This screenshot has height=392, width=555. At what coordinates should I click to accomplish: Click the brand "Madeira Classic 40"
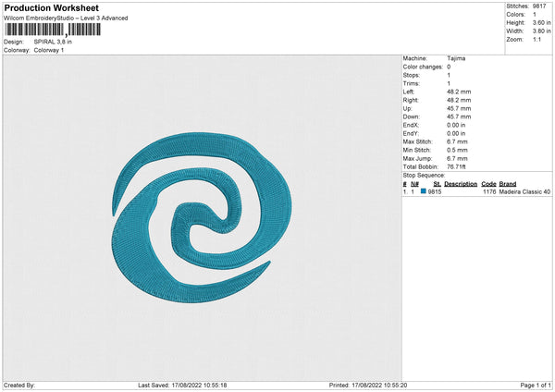(x=524, y=191)
